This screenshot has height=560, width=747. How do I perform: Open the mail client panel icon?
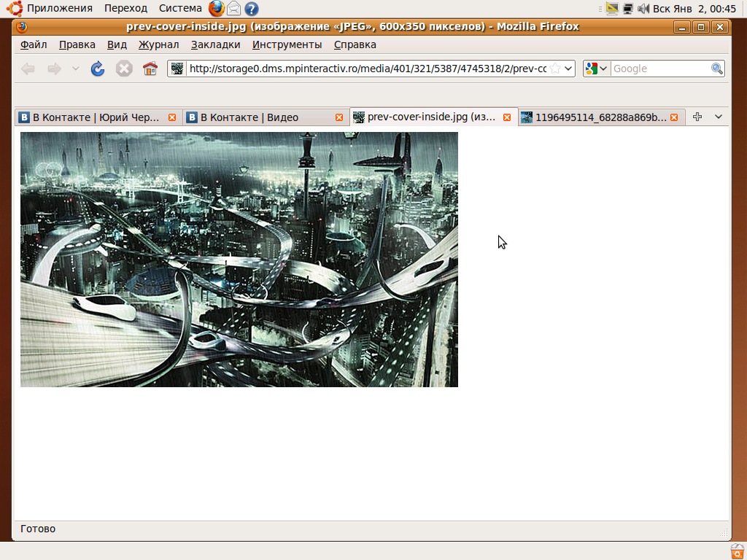tap(234, 9)
